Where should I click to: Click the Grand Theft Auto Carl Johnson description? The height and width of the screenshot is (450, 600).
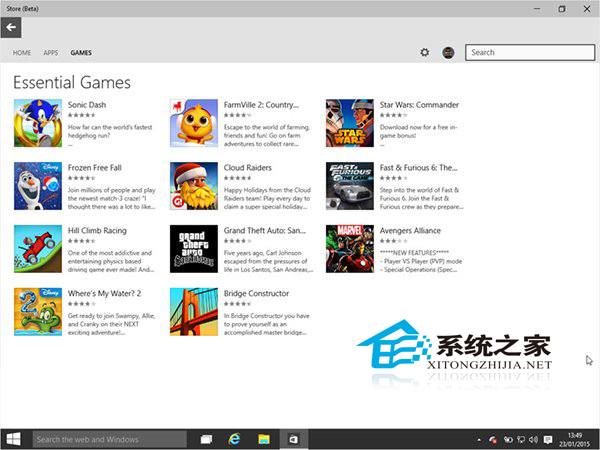pos(268,261)
